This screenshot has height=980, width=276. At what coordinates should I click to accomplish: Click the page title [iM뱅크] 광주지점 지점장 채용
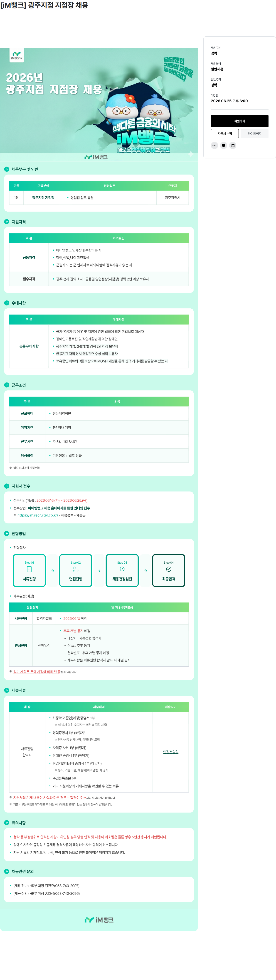(x=44, y=5)
